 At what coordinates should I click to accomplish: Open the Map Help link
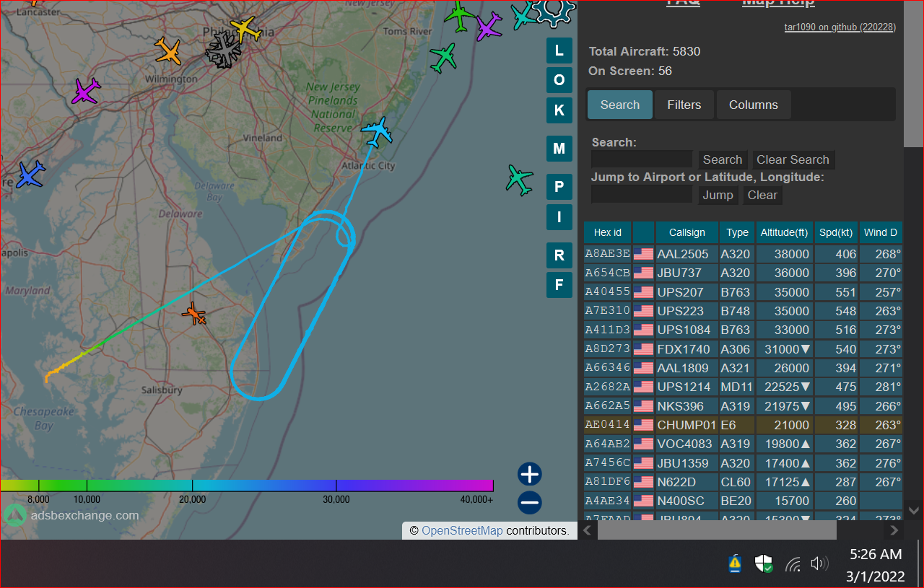778,3
